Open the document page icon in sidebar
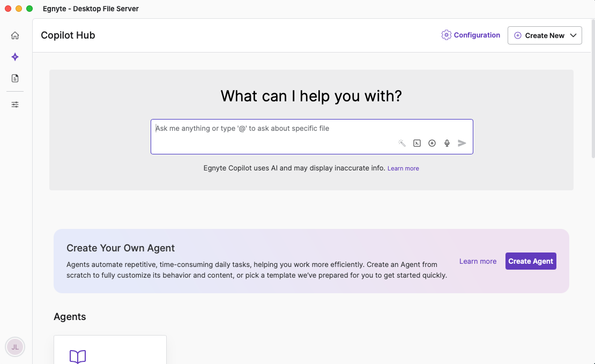Viewport: 595px width, 364px height. coord(15,78)
